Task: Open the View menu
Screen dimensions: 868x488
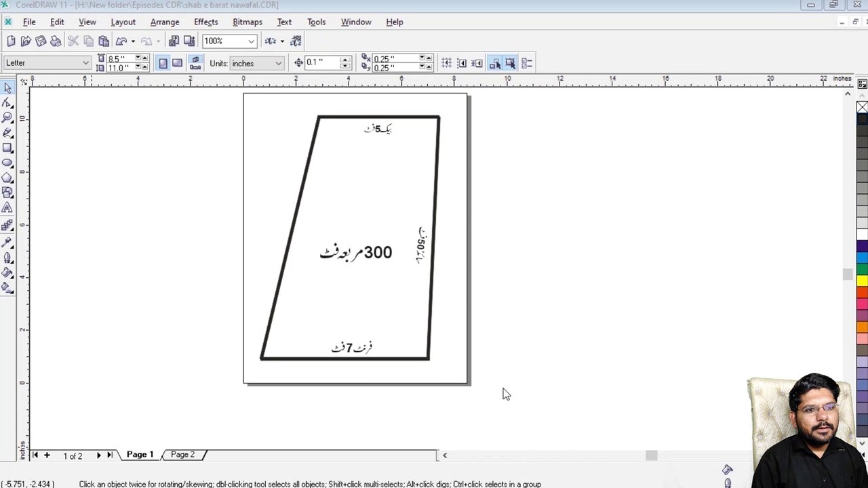Action: 87,22
